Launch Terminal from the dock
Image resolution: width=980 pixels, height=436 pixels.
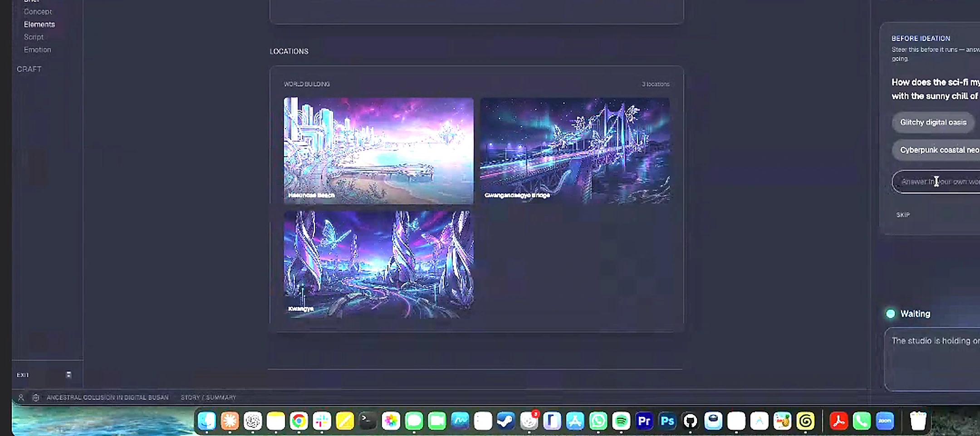coord(367,421)
